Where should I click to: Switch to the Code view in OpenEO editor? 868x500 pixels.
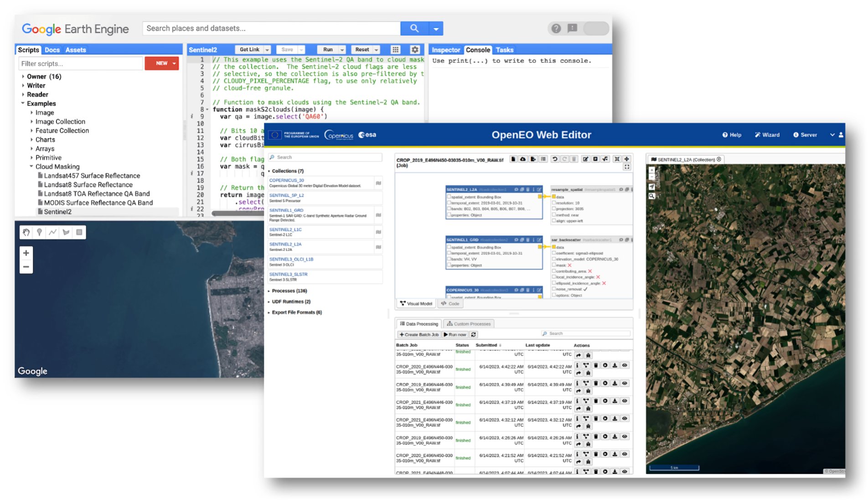click(x=450, y=304)
